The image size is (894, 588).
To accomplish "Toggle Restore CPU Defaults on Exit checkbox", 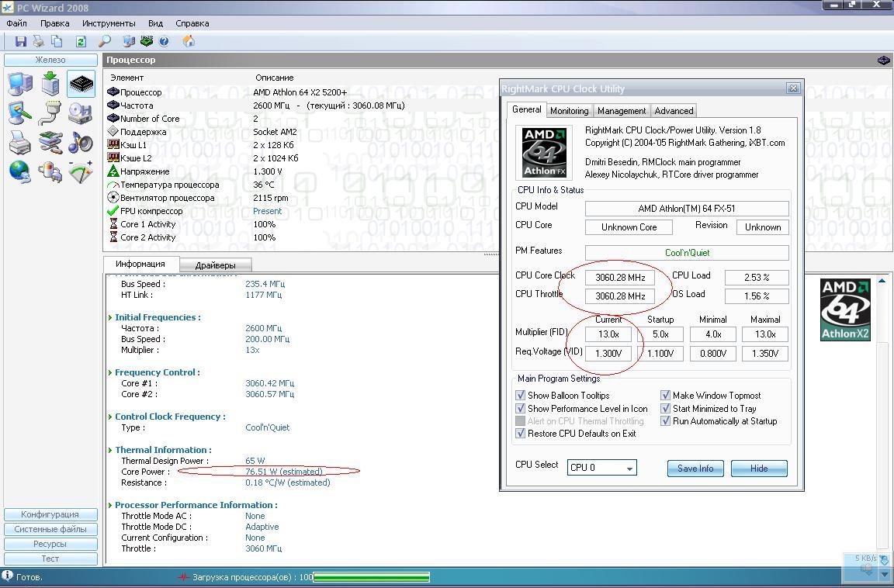I will click(520, 433).
